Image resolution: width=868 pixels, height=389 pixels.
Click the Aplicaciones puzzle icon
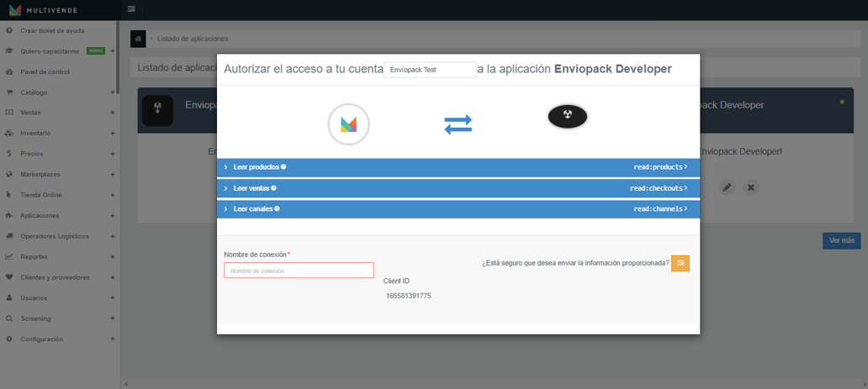click(x=9, y=215)
